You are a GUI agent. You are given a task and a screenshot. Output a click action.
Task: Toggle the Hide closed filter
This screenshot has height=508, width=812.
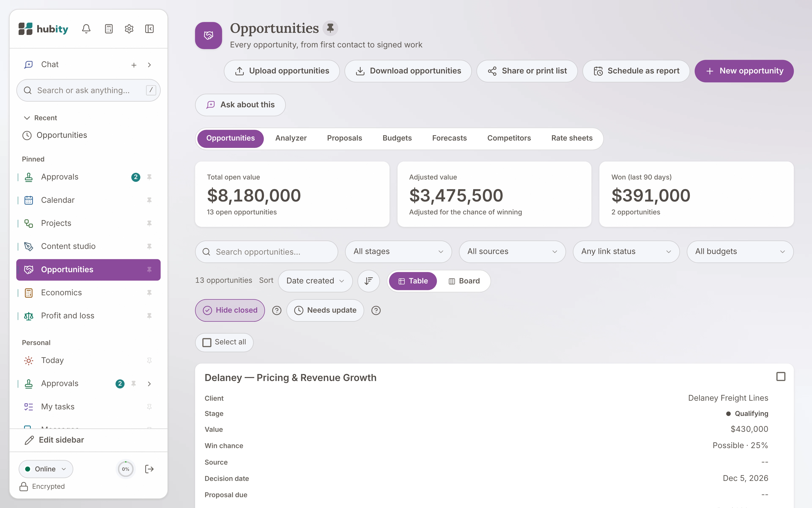tap(230, 311)
